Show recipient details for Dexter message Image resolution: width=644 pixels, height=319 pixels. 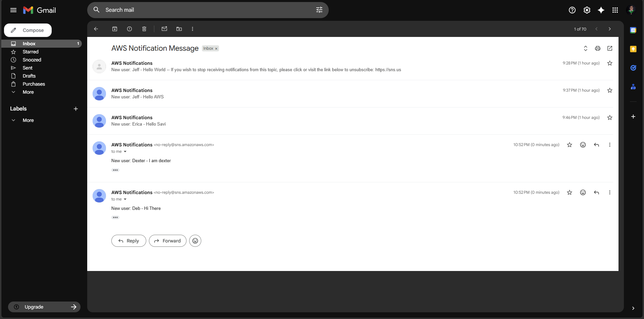pyautogui.click(x=125, y=152)
